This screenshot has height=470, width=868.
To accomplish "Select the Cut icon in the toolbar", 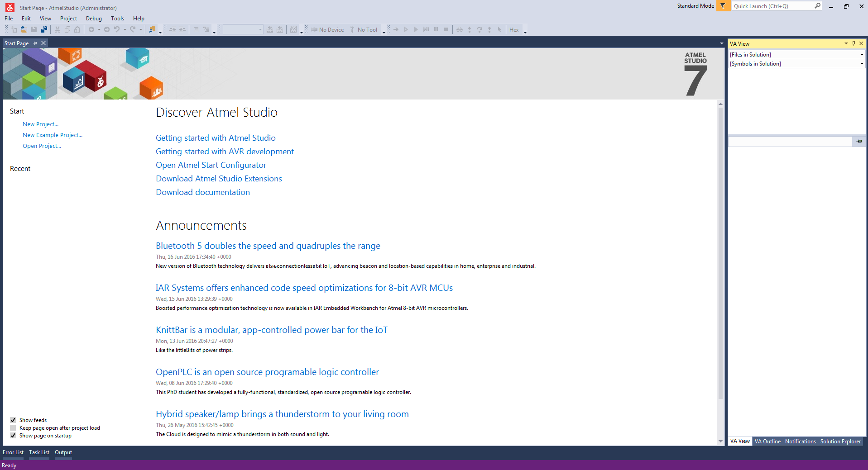I will coord(58,29).
